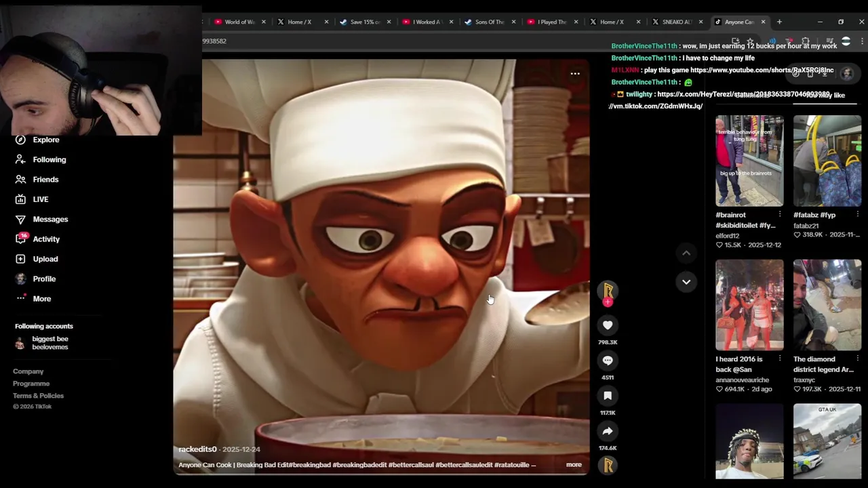This screenshot has width=868, height=488.
Task: Open video options three-dot menu
Action: click(x=575, y=73)
